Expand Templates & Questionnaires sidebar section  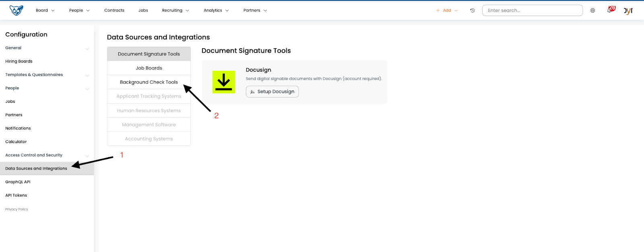[47, 75]
